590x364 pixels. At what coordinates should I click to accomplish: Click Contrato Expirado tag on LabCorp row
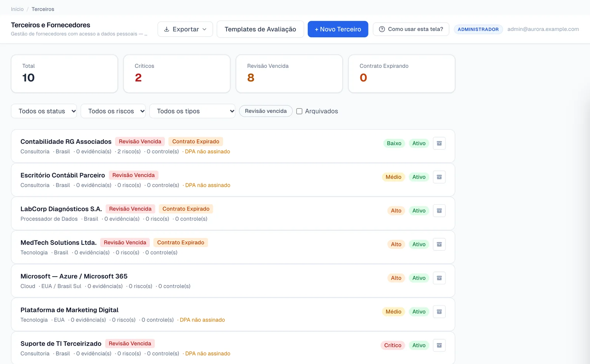click(x=186, y=209)
